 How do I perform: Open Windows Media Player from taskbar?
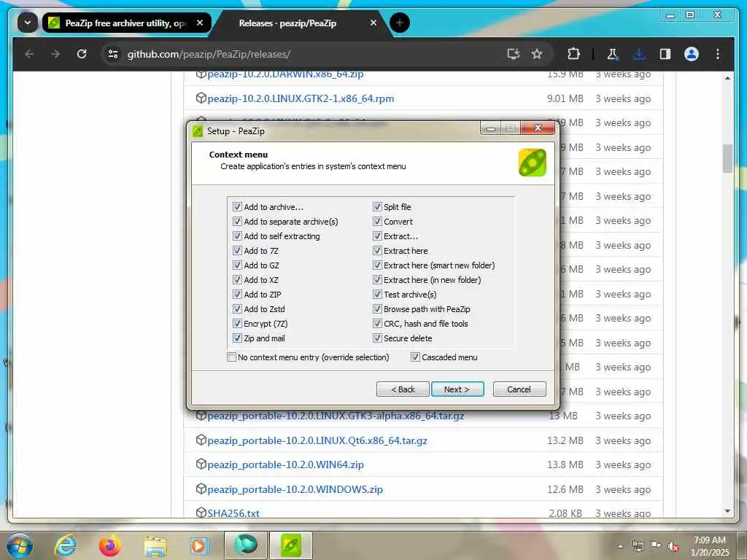click(200, 545)
